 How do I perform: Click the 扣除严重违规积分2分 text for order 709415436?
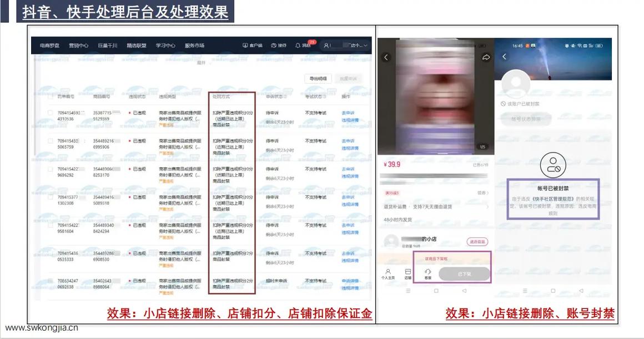(233, 253)
